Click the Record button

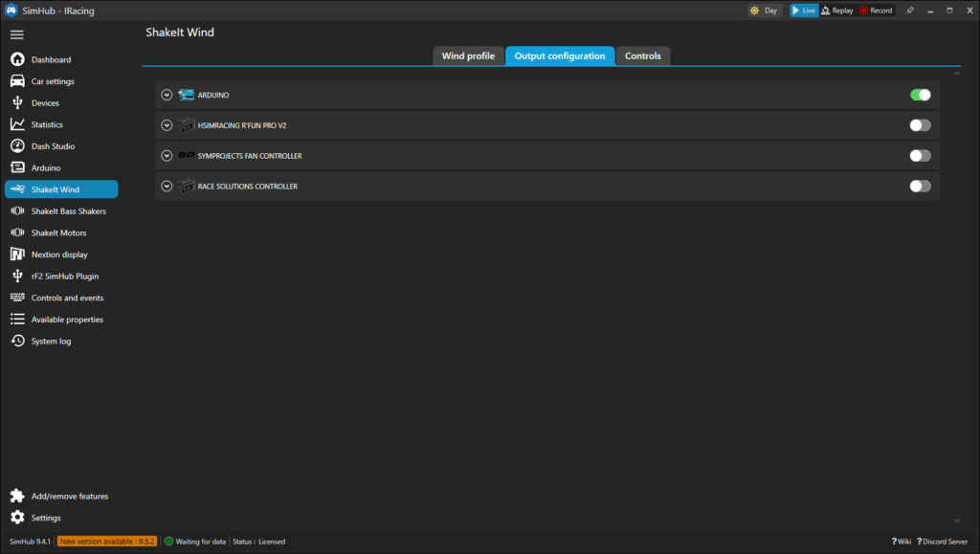876,11
